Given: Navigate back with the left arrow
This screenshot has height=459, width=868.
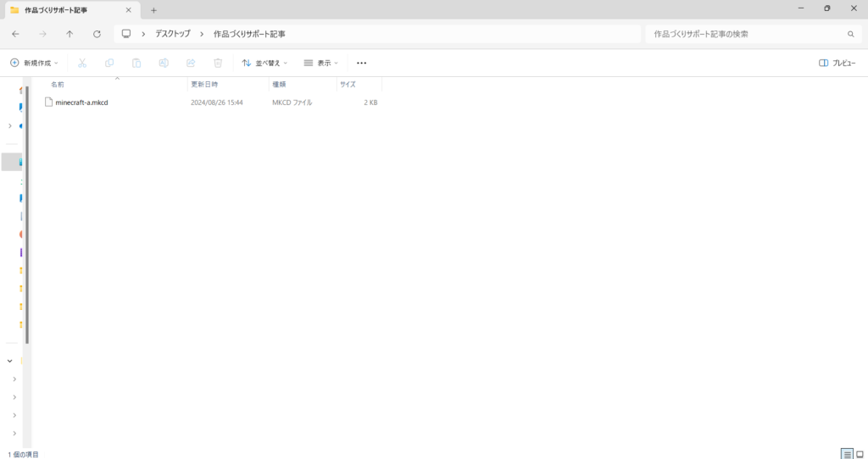Looking at the screenshot, I should (x=15, y=34).
